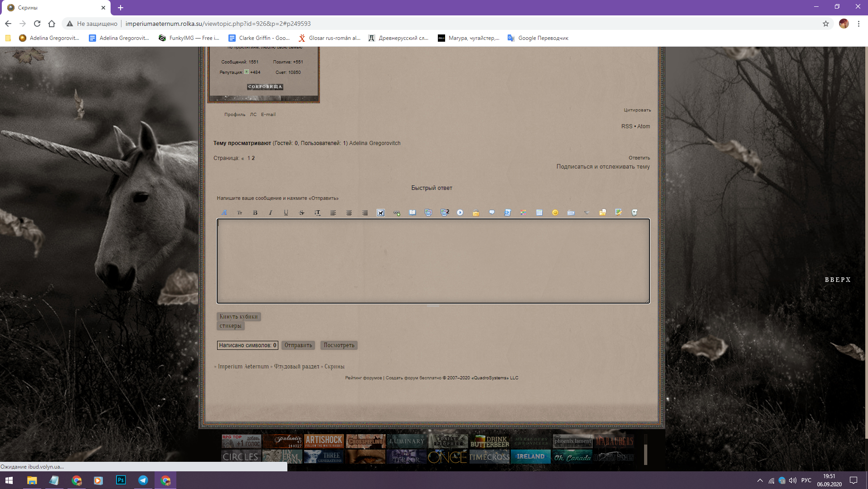This screenshot has height=489, width=868.
Task: Center-align the text
Action: click(x=349, y=213)
